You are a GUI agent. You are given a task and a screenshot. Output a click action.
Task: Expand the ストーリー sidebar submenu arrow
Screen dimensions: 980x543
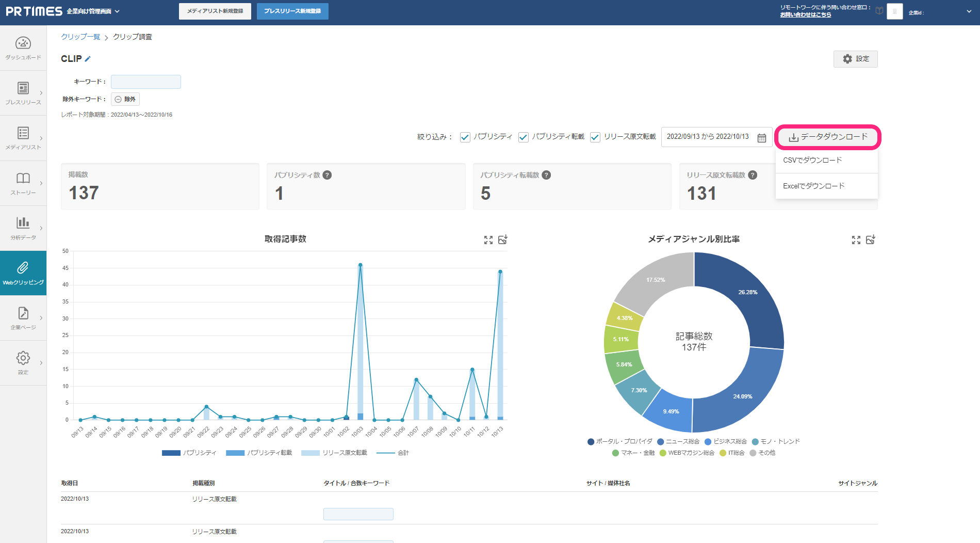point(41,183)
